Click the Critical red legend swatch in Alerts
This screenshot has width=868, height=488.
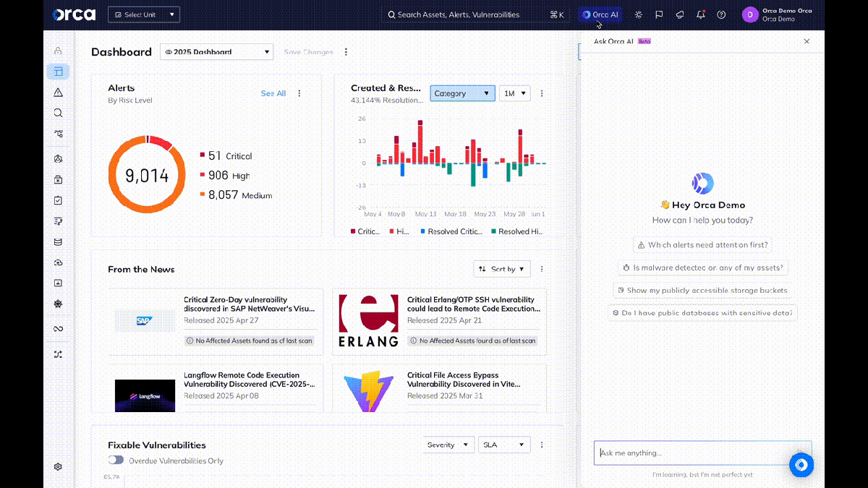203,155
